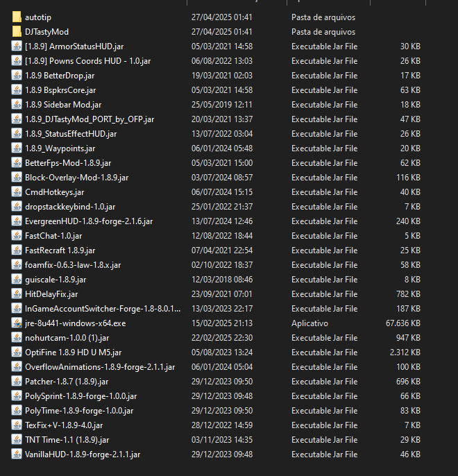The height and width of the screenshot is (476, 458).
Task: Click the date "05/08/2023 13:24"
Action: pyautogui.click(x=222, y=352)
